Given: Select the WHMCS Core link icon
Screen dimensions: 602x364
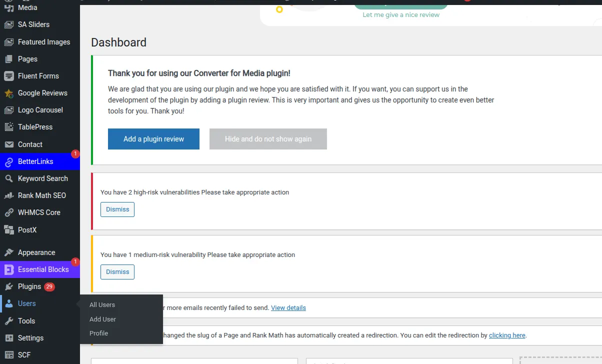Looking at the screenshot, I should [x=8, y=212].
